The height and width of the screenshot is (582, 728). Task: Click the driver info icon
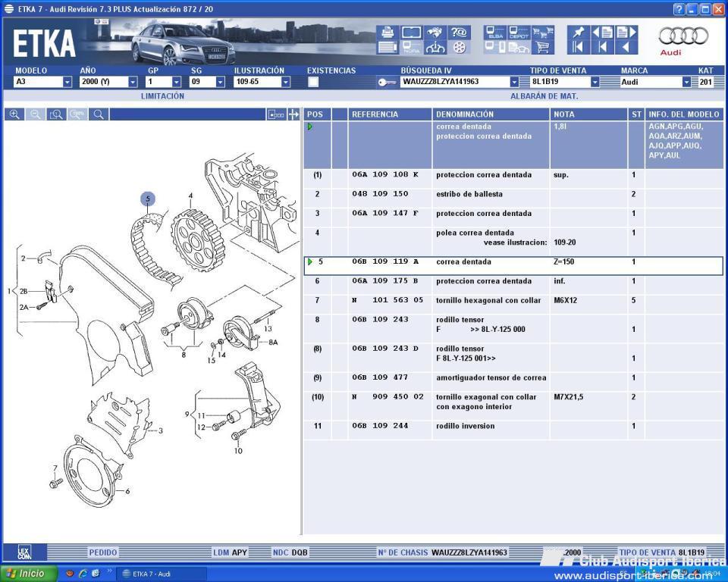435,47
